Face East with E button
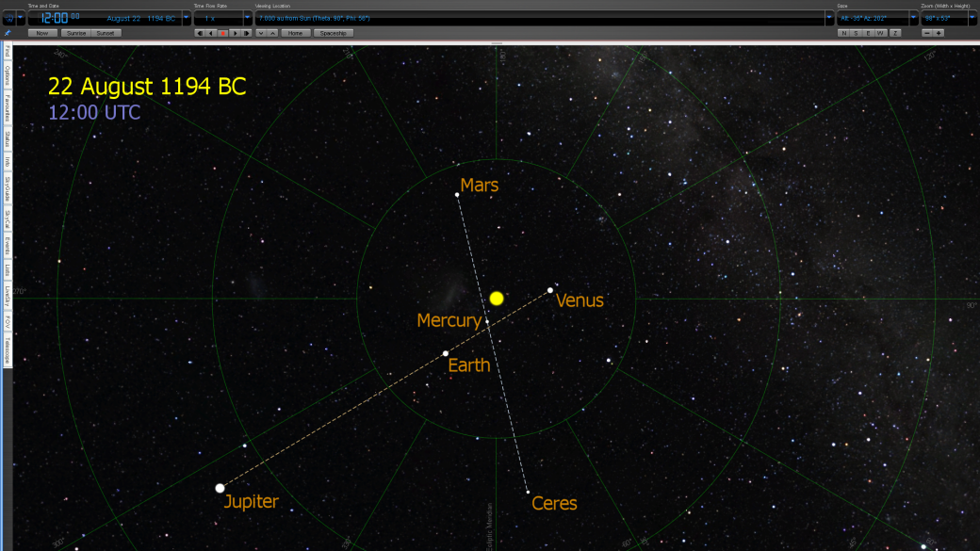 click(868, 33)
